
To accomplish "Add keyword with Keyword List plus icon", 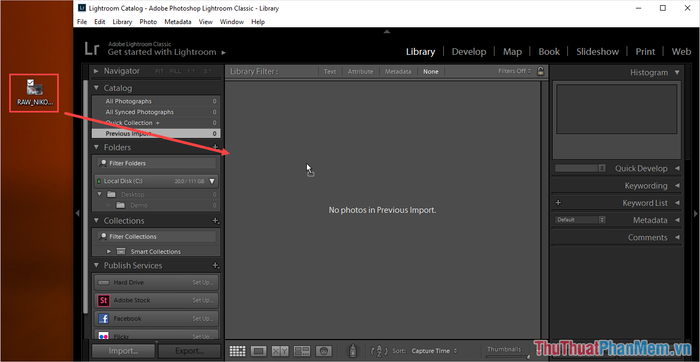I will (x=558, y=203).
